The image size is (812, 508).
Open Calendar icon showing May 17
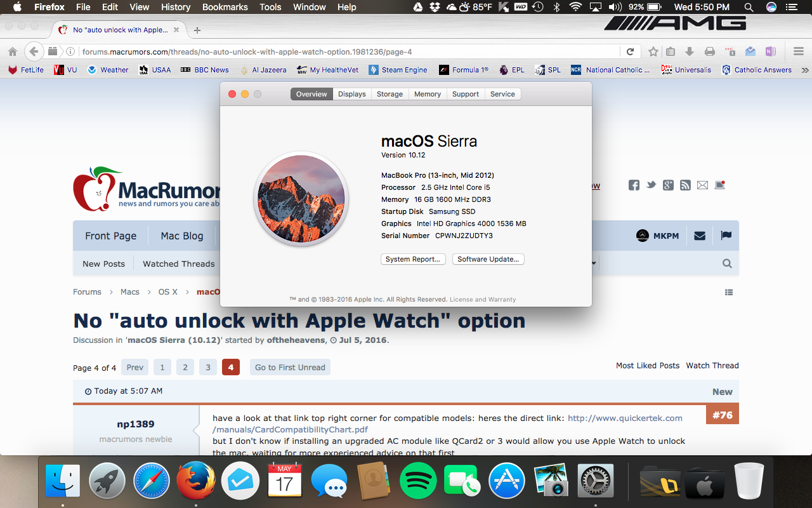[285, 480]
